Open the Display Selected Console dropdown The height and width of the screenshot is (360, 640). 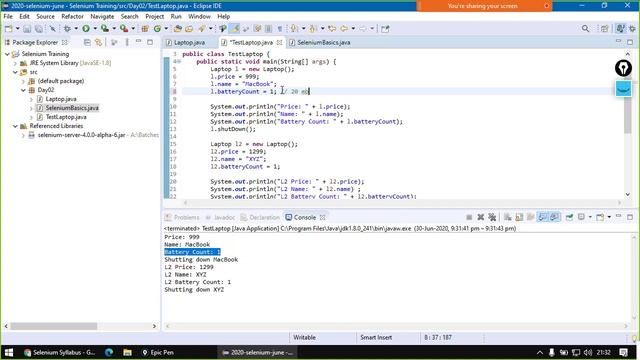pyautogui.click(x=590, y=217)
